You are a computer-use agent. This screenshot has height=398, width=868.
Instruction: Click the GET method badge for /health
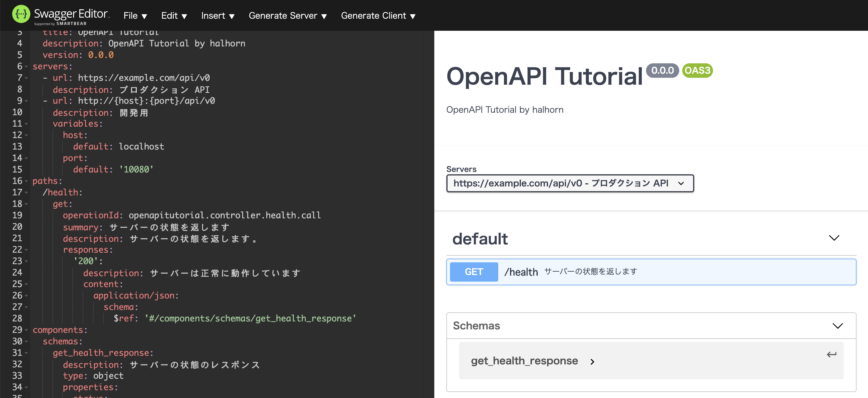(473, 272)
